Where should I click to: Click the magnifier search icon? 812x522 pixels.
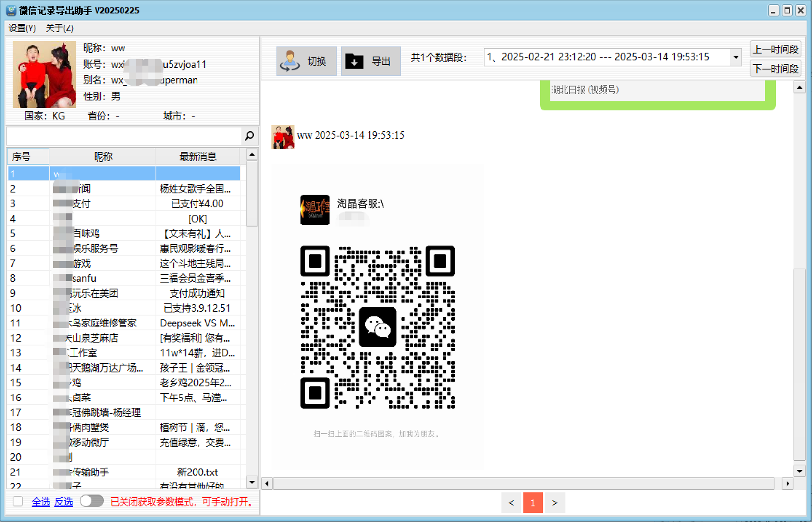tap(249, 136)
